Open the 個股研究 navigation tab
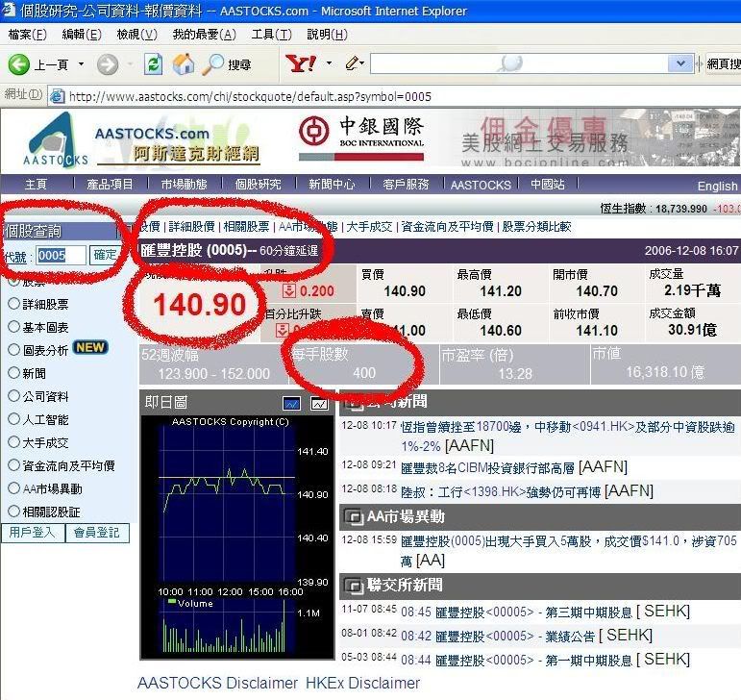This screenshot has width=741, height=700. 258,184
